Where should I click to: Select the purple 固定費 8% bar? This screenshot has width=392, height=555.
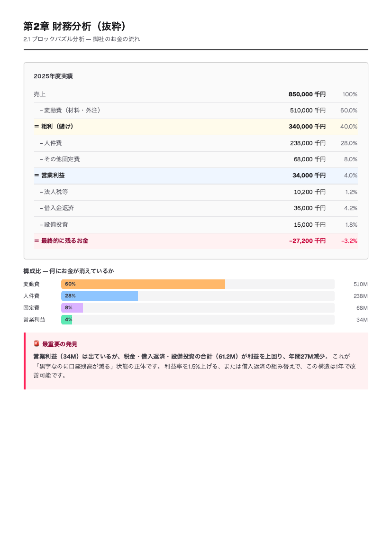point(72,308)
